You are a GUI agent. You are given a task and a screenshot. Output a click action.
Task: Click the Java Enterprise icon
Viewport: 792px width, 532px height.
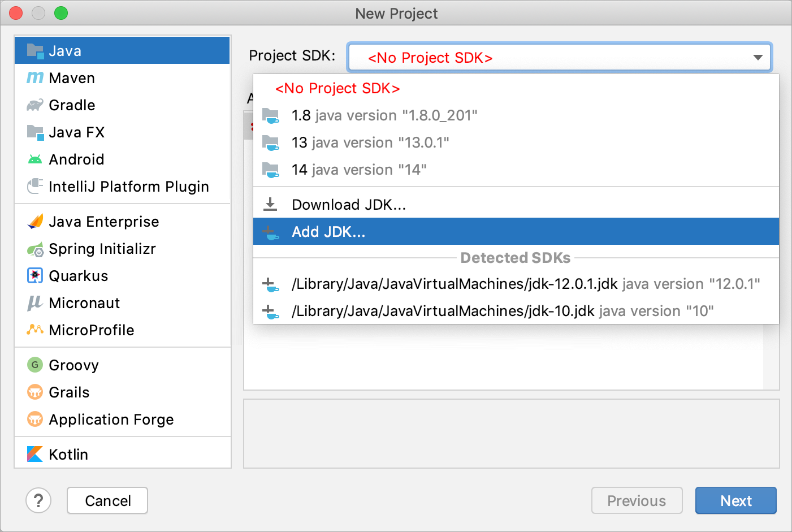pos(35,221)
